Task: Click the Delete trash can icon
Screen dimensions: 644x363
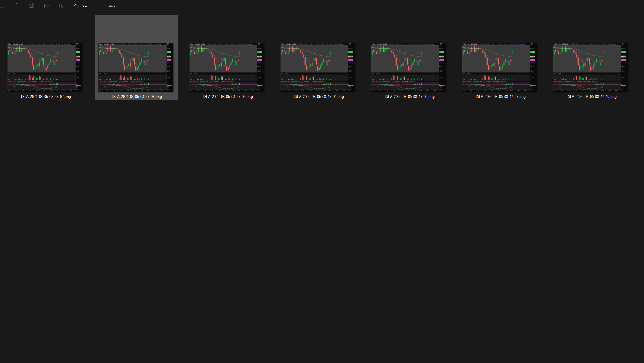Action: pyautogui.click(x=61, y=6)
